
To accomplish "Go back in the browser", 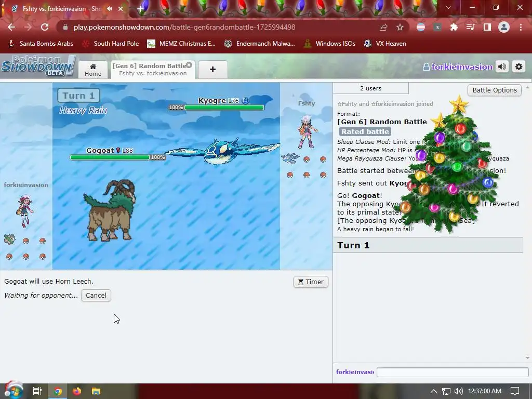I will (11, 27).
